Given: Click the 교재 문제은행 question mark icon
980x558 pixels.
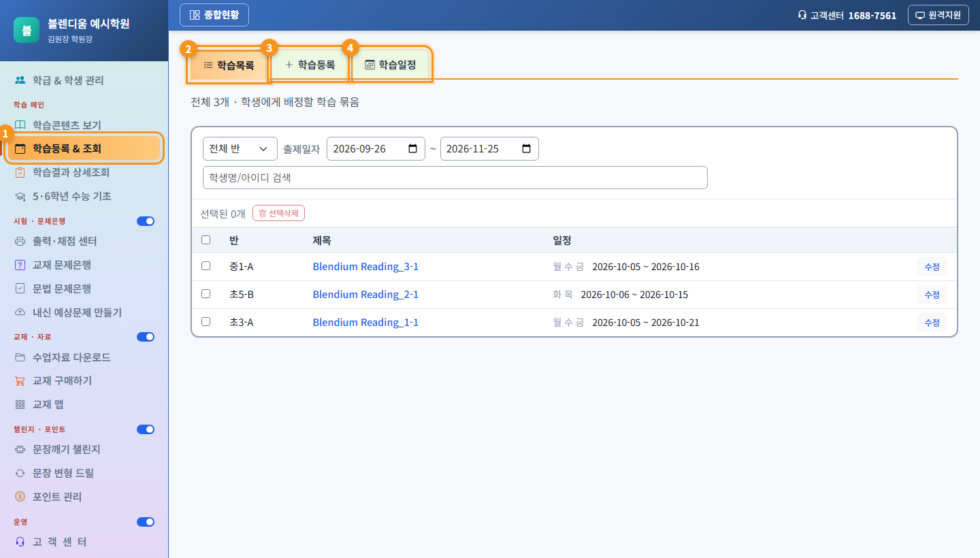Looking at the screenshot, I should click(20, 265).
